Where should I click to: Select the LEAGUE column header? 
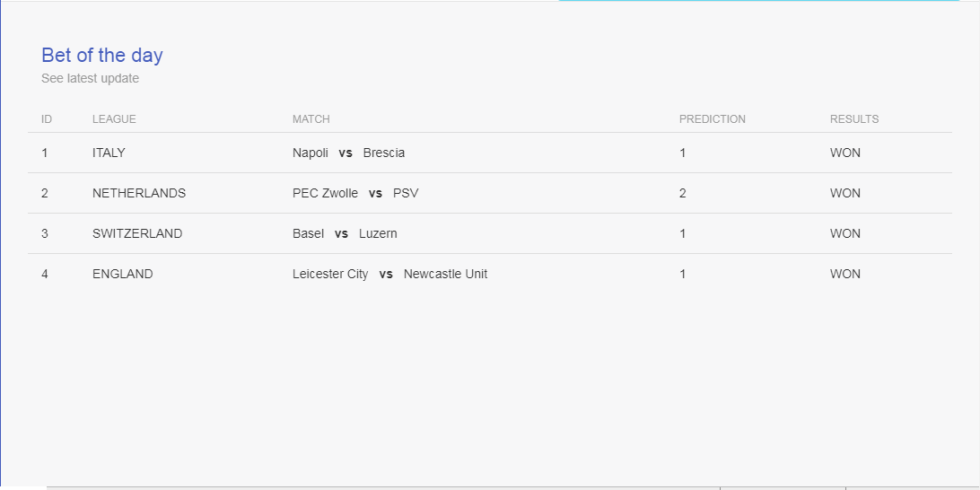point(114,119)
